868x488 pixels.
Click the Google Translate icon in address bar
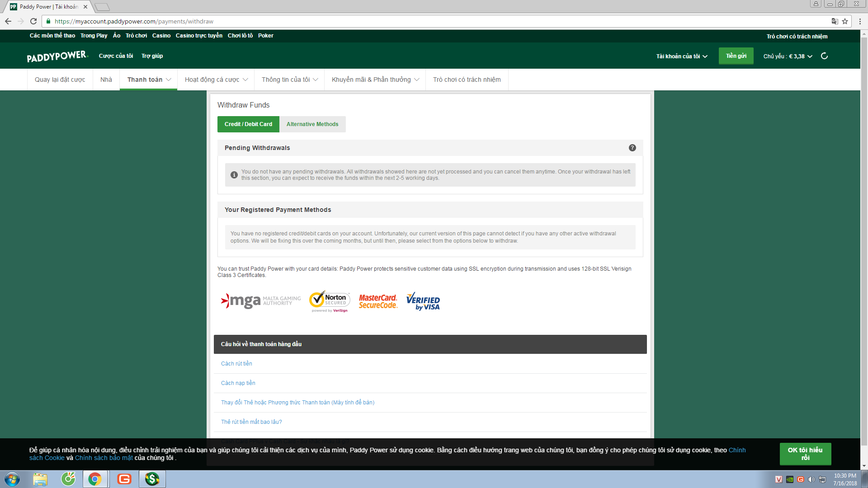(x=835, y=21)
